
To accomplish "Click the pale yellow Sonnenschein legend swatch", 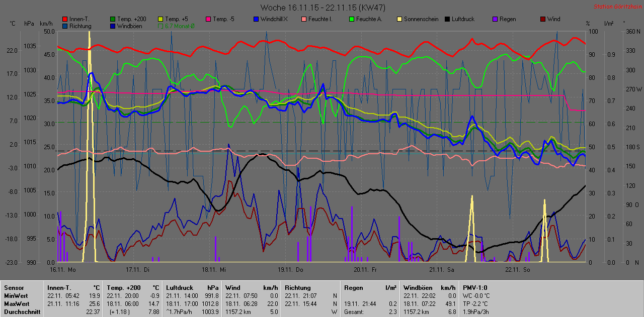I will point(400,19).
